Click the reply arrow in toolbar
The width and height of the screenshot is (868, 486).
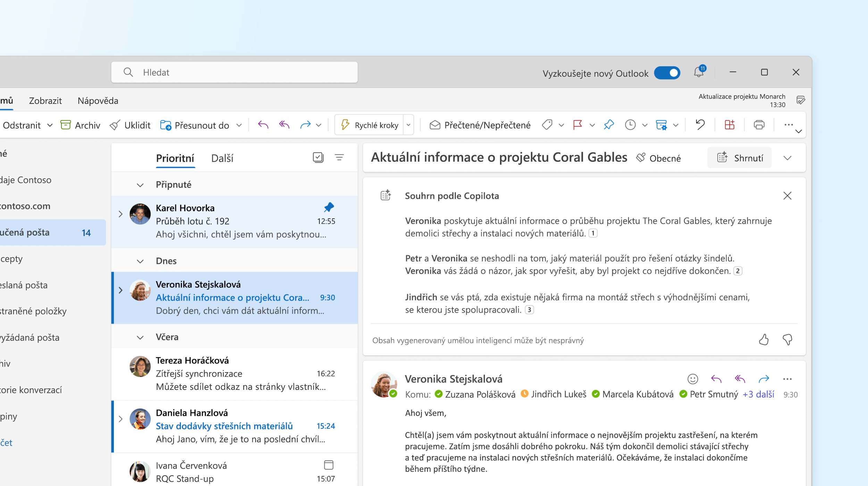pyautogui.click(x=263, y=125)
